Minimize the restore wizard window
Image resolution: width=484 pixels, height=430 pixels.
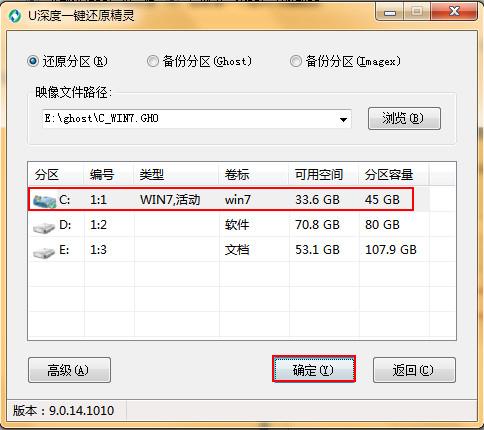[x=390, y=12]
